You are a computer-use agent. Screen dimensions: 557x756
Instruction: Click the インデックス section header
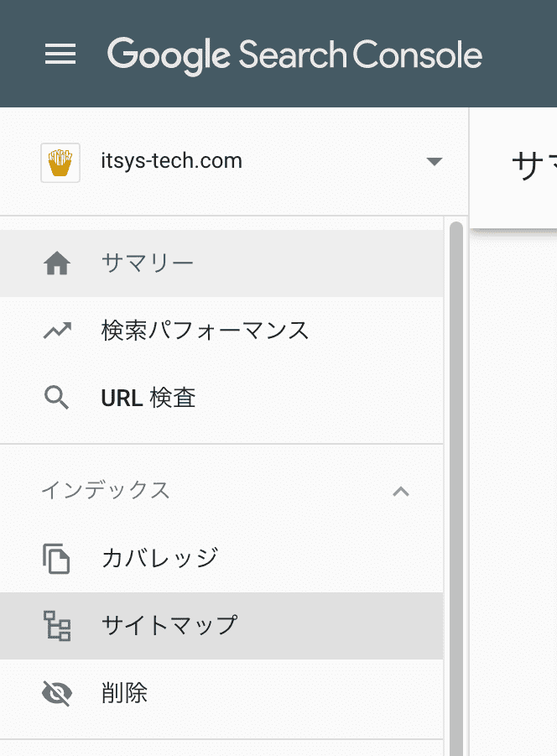[221, 491]
